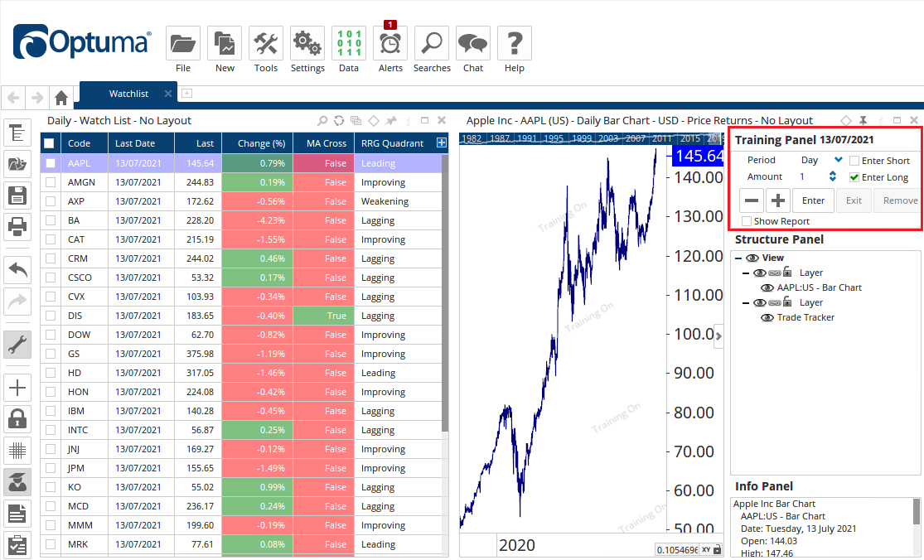Click the plus crosshair sidebar icon
Screen dimensions: 924x560
pos(17,388)
